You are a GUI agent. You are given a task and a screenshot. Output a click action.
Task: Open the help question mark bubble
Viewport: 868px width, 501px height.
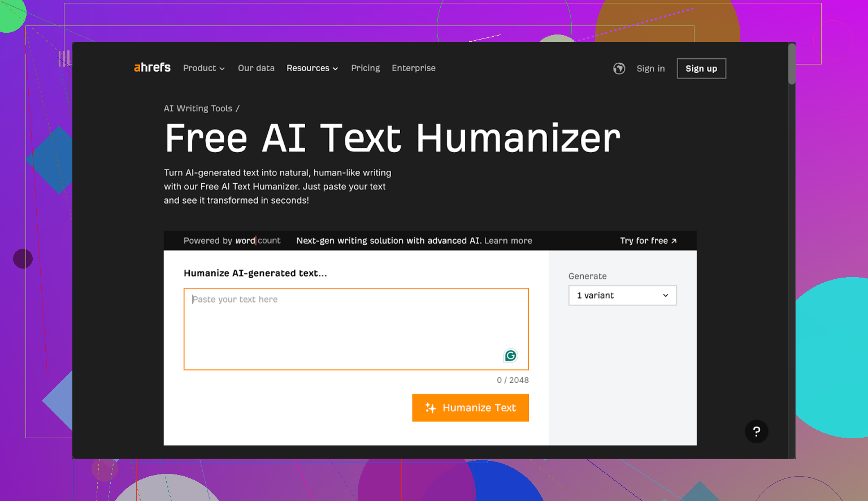757,431
